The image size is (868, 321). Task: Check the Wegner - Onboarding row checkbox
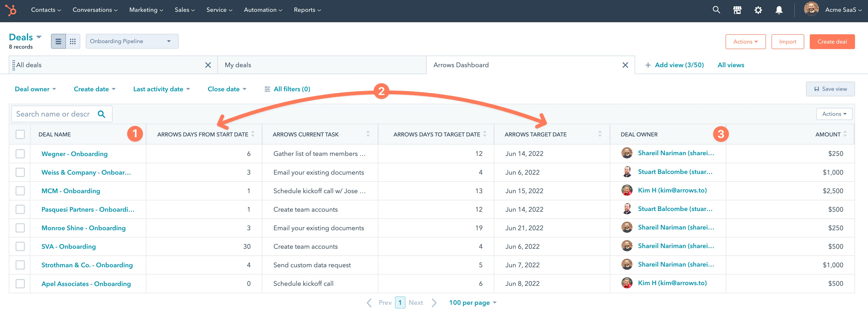[20, 154]
